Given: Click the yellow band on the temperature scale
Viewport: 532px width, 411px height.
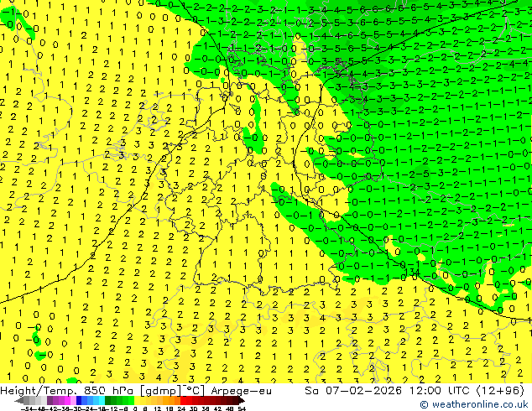Looking at the screenshot, I should click(137, 400).
